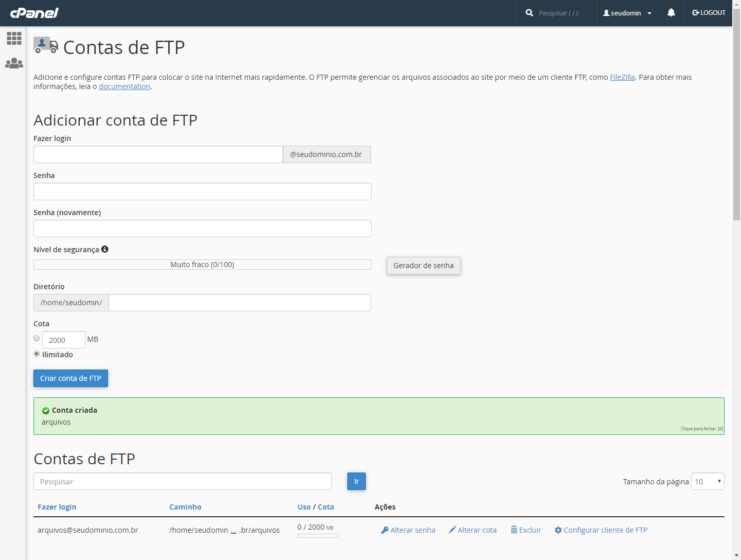Dismiss the Conta criada notice via close text
The image size is (741, 560).
click(x=701, y=429)
